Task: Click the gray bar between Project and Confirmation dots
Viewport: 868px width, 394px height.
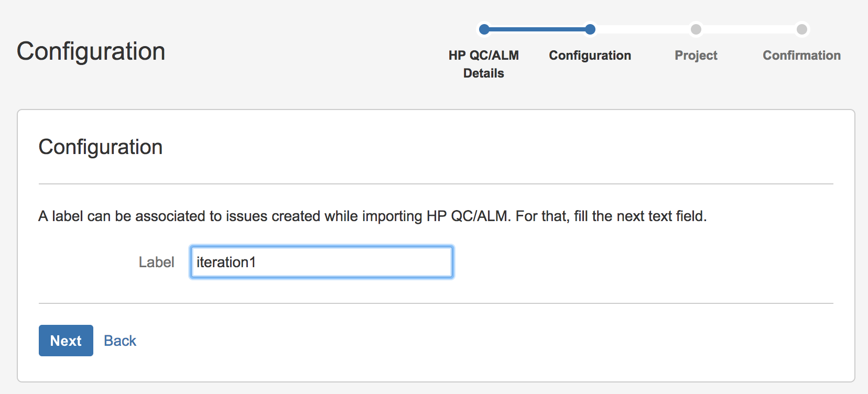Action: tap(749, 29)
